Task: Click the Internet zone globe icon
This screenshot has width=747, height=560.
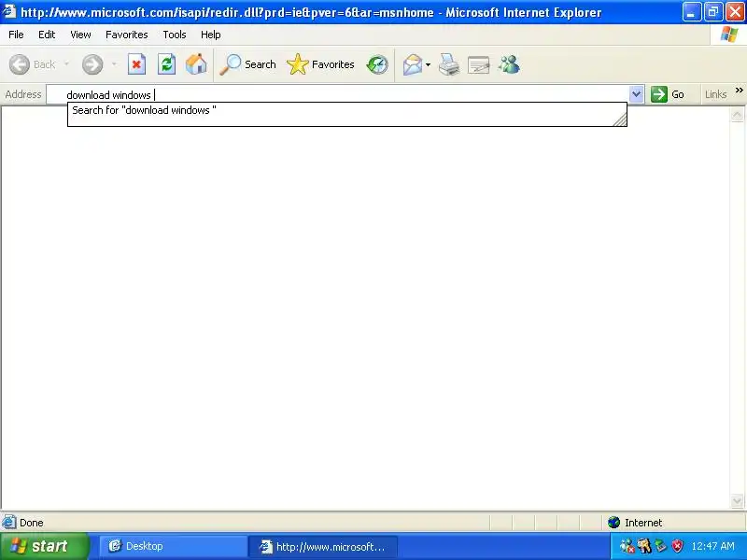Action: pos(613,523)
